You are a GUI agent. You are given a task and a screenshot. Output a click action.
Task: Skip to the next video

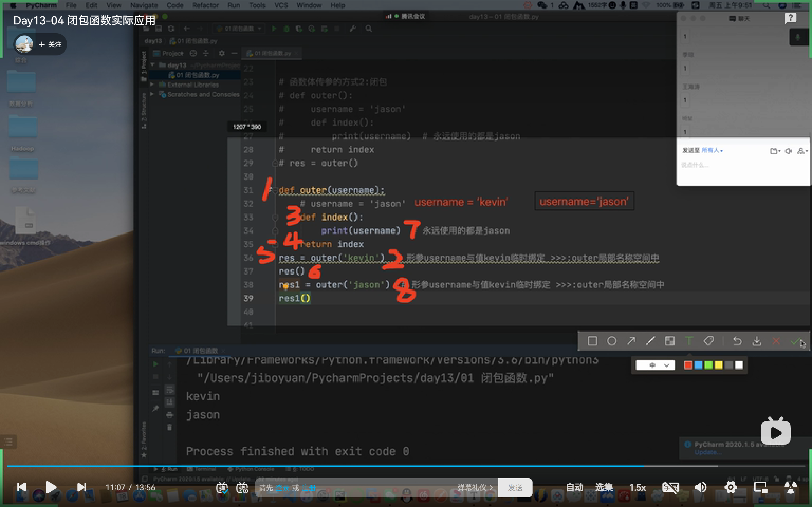click(x=82, y=487)
